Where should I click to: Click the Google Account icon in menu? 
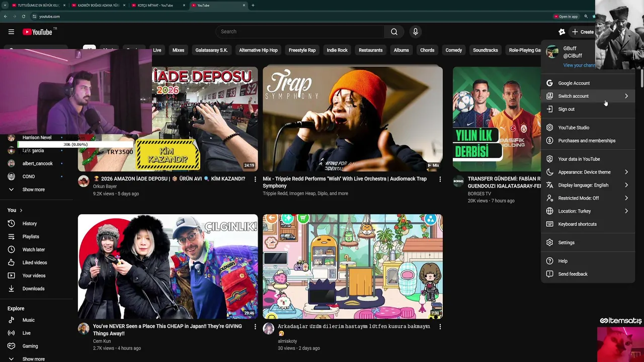549,83
